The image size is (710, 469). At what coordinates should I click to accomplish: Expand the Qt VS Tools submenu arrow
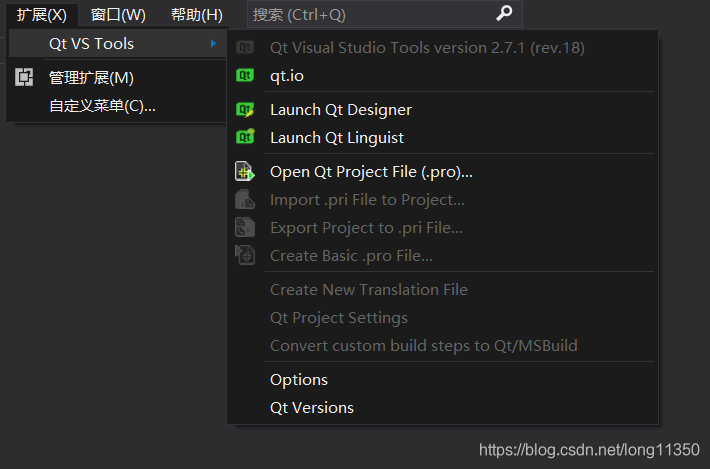point(213,43)
